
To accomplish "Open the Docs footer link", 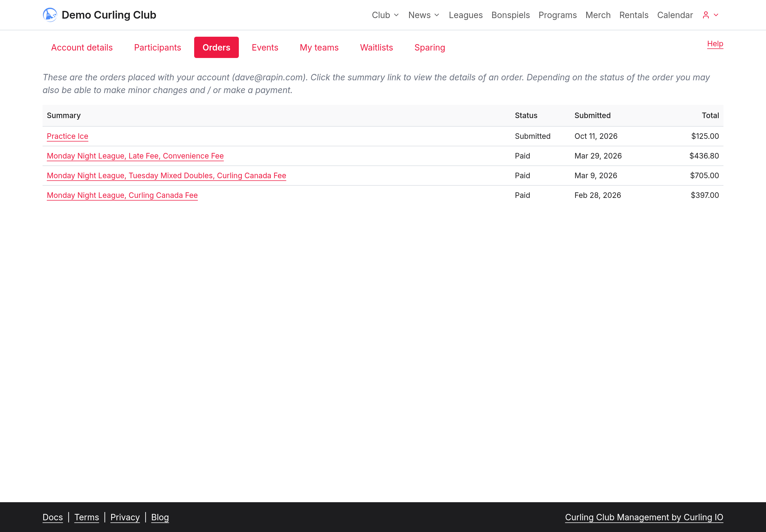I will coord(53,517).
